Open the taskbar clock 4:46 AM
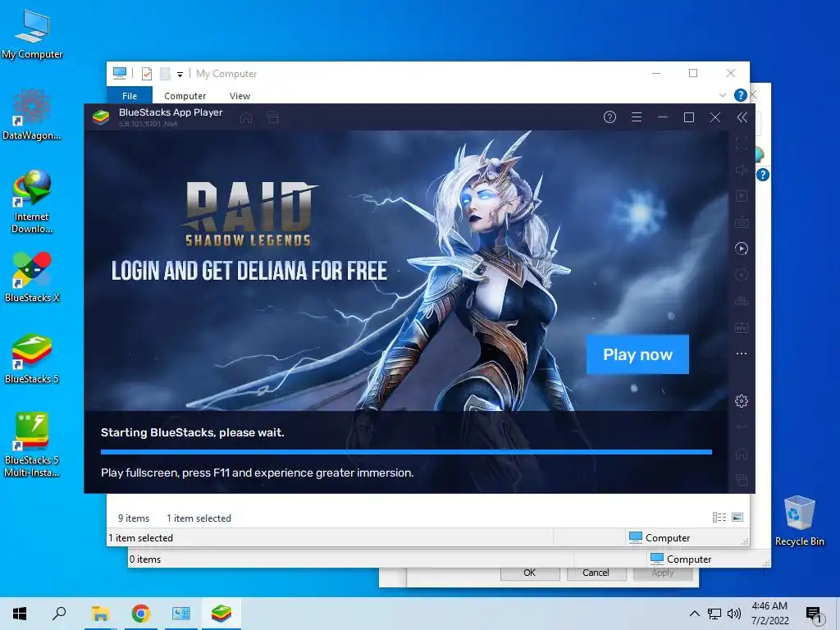 point(769,614)
